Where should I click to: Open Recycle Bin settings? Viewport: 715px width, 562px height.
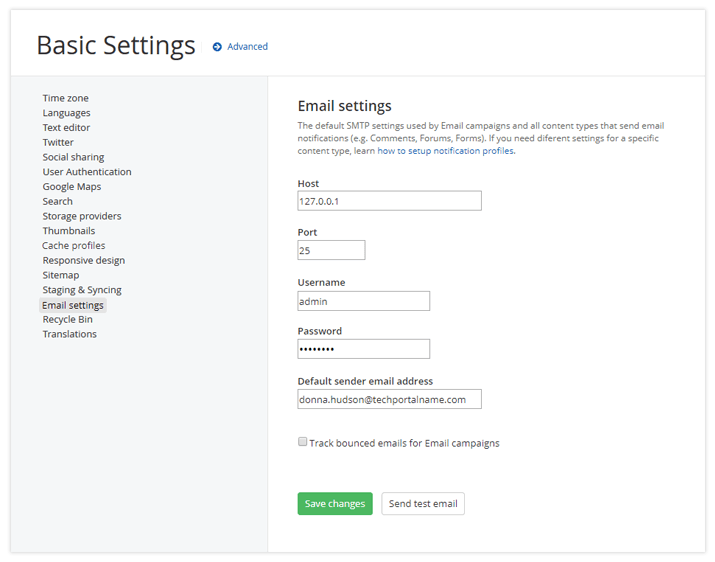67,319
